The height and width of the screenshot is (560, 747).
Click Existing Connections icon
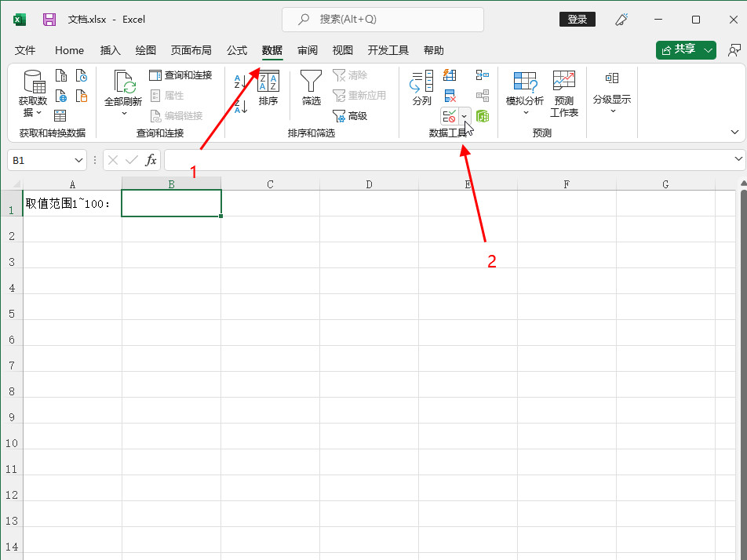click(82, 96)
